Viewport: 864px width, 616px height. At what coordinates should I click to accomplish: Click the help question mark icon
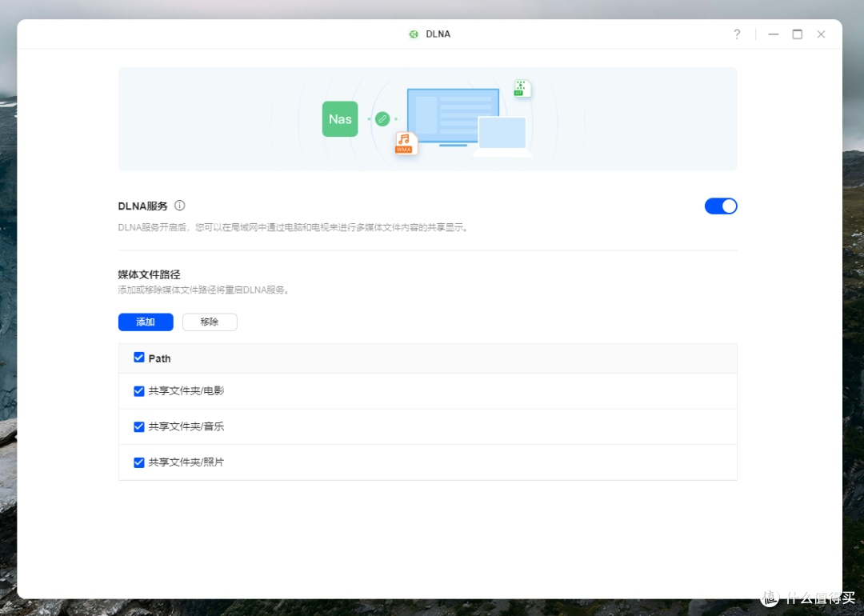(737, 34)
